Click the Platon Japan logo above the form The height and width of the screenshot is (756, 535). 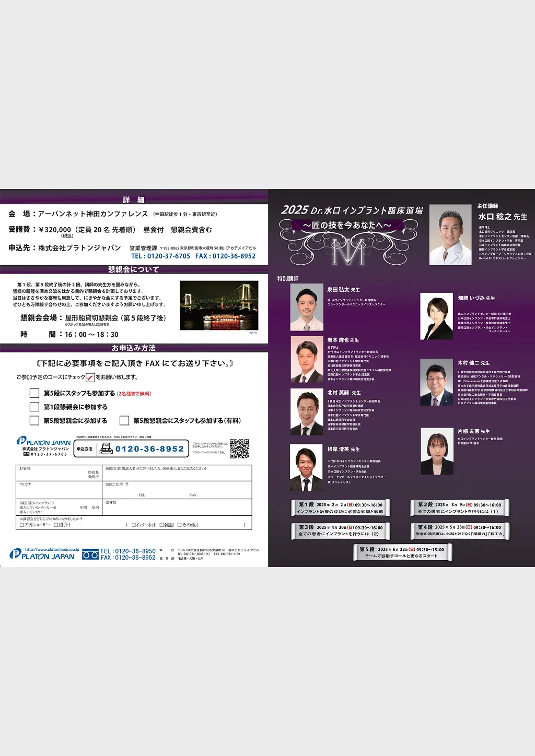pyautogui.click(x=44, y=442)
